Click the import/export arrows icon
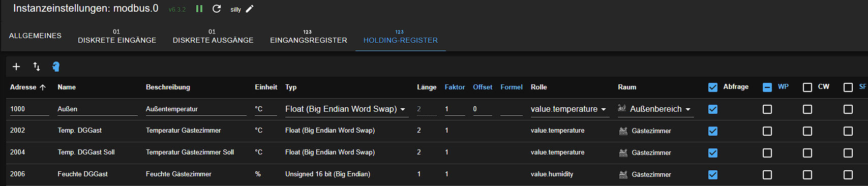Viewport: 868px width, 186px height. pyautogui.click(x=37, y=67)
